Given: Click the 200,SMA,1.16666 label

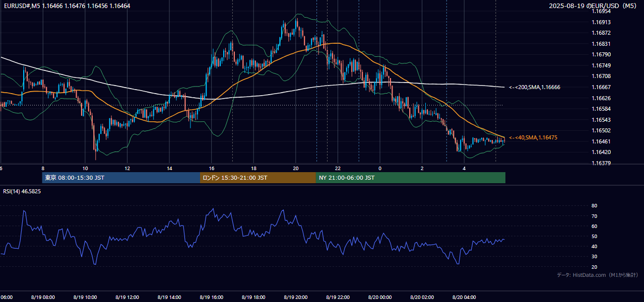Looking at the screenshot, I should click(535, 87).
